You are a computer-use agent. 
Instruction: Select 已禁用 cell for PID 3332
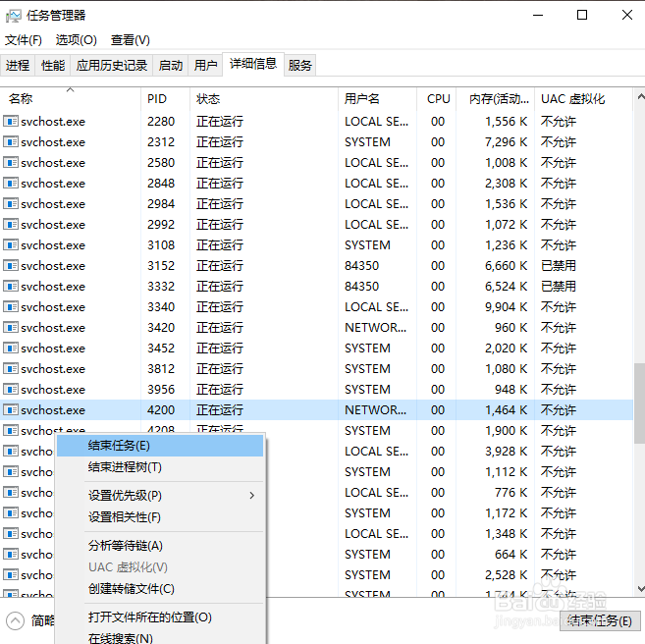pyautogui.click(x=559, y=287)
